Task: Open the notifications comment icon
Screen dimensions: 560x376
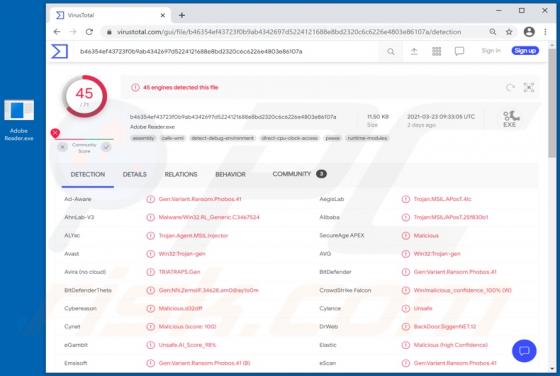Action: click(459, 51)
